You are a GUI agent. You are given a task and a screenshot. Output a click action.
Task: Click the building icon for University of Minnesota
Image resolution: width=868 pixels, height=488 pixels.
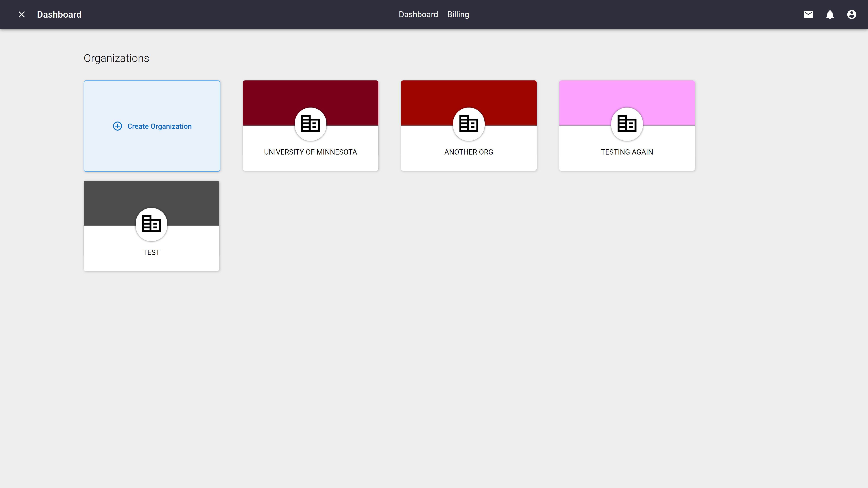pos(310,124)
